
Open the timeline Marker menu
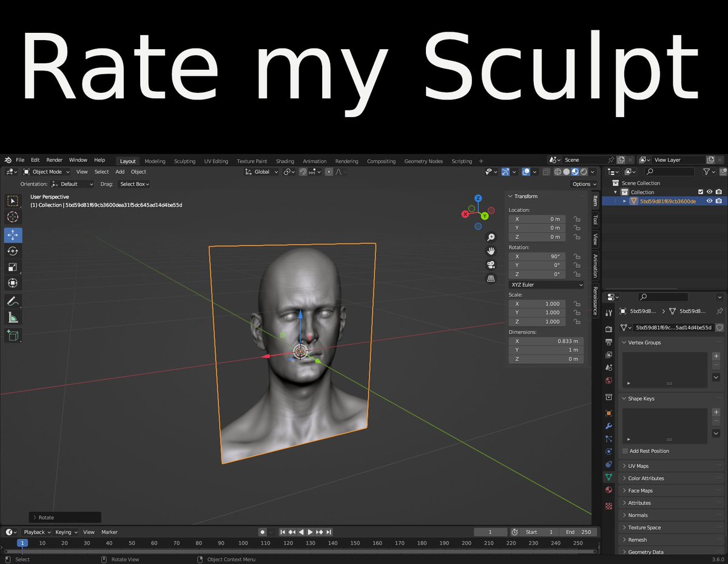click(109, 532)
